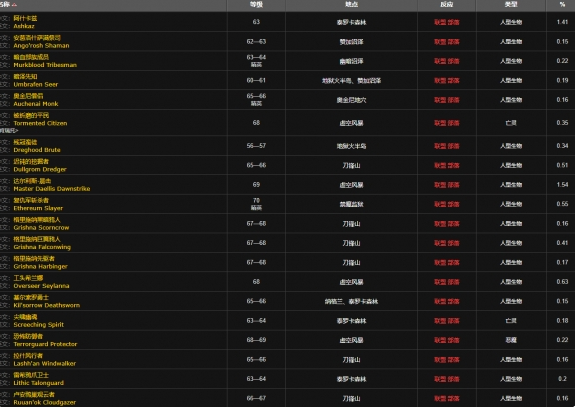Follow the Ruuan'ok Cloudgazer link
575x407 pixels.
pyautogui.click(x=45, y=403)
